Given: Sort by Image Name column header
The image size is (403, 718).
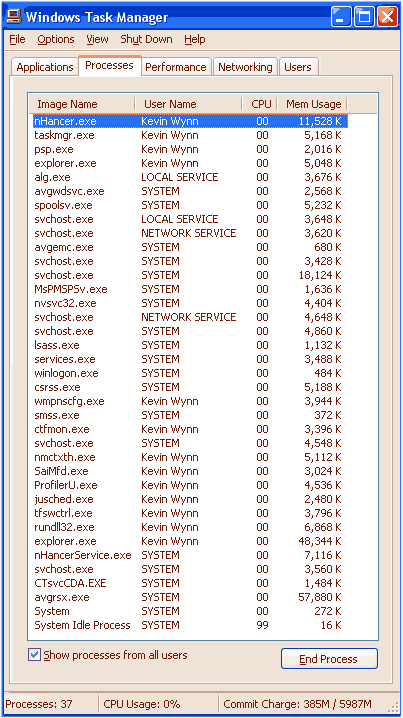Looking at the screenshot, I should 82,104.
